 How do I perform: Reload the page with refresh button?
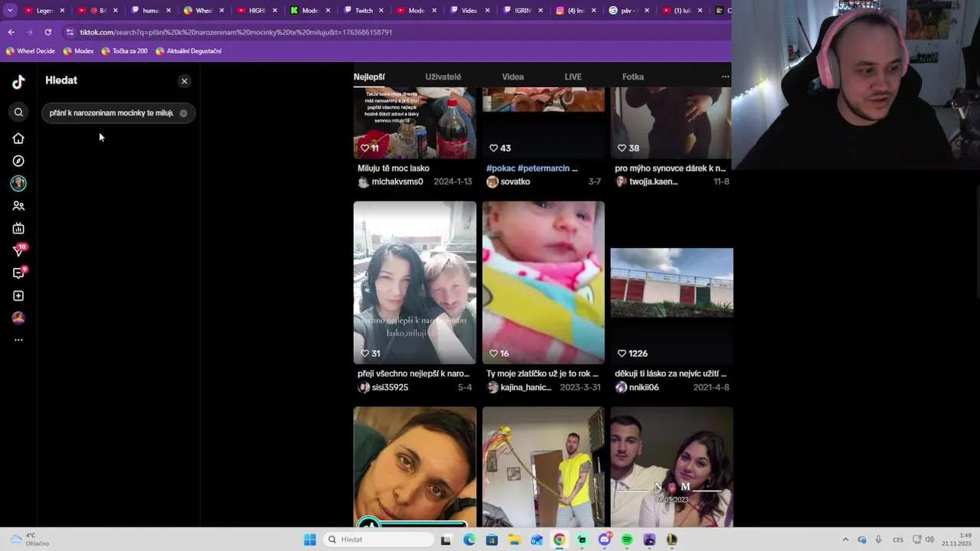click(47, 32)
